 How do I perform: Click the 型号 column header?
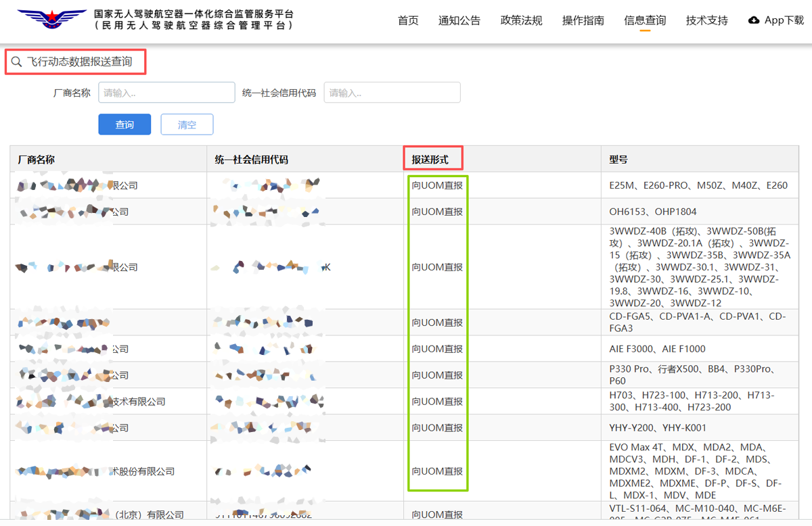tap(617, 159)
